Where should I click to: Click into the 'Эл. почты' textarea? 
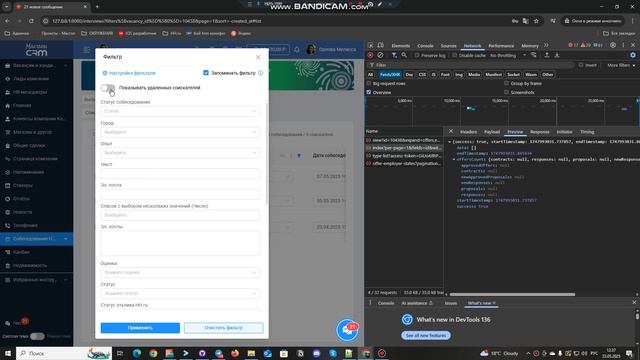180,243
